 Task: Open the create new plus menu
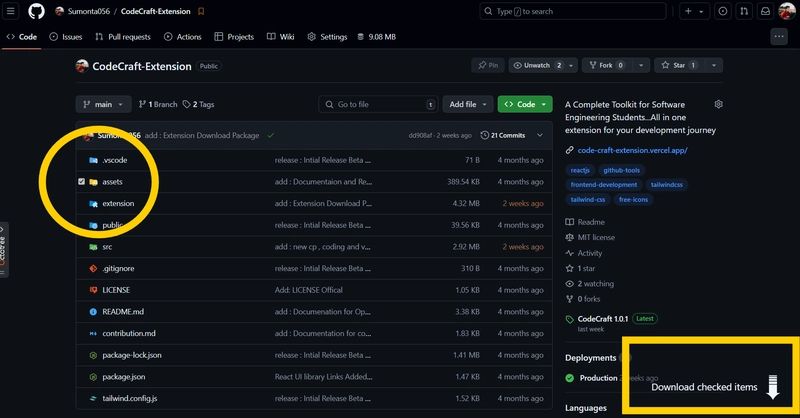[688, 11]
